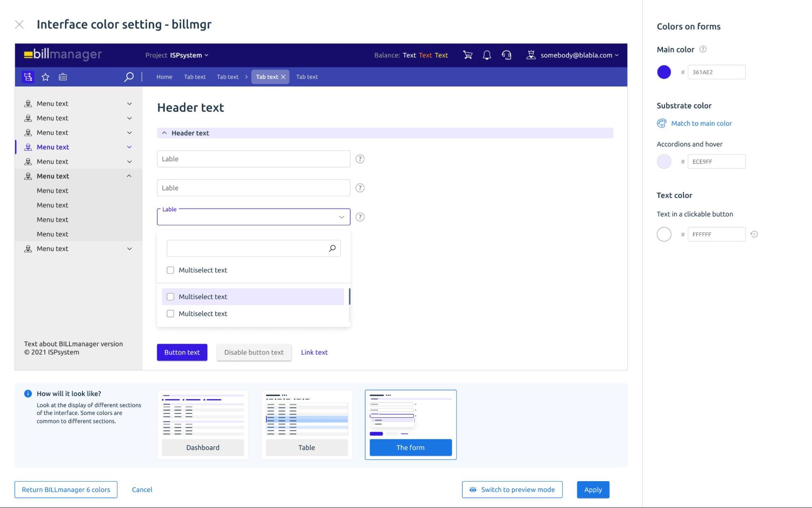Click the blue Button text button
Image resolution: width=812 pixels, height=508 pixels.
click(x=182, y=352)
